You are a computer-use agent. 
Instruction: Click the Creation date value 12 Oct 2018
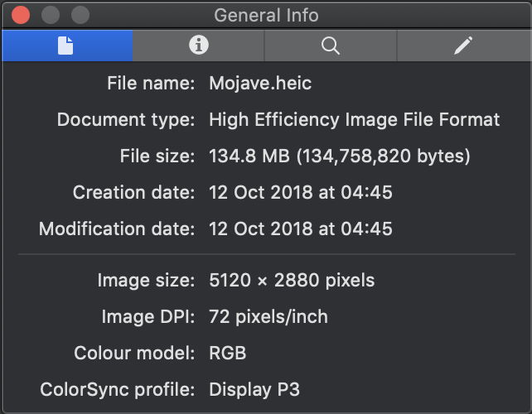tap(301, 193)
